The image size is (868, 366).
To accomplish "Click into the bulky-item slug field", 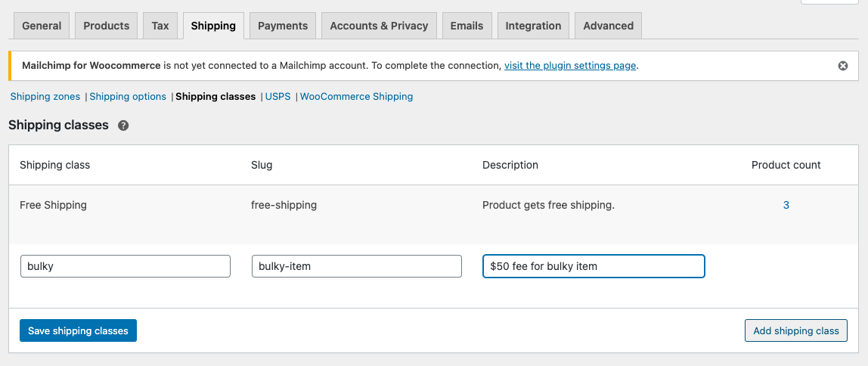I will (357, 266).
